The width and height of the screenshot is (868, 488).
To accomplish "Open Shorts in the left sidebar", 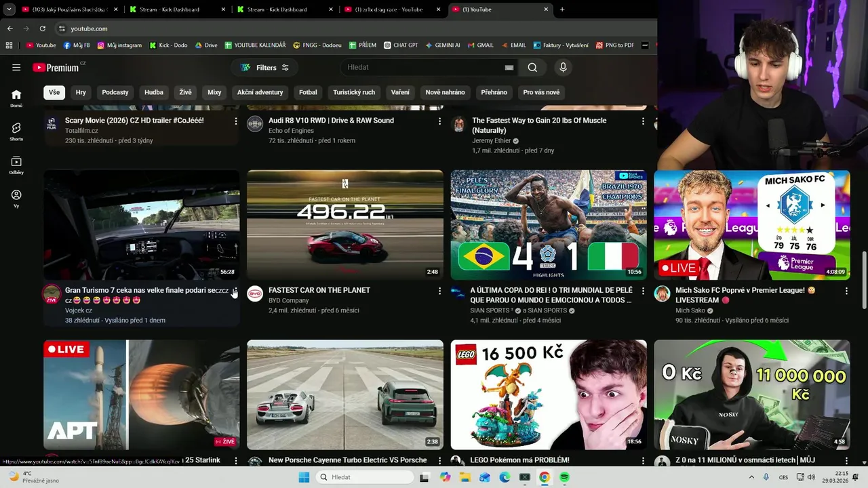I will [16, 131].
